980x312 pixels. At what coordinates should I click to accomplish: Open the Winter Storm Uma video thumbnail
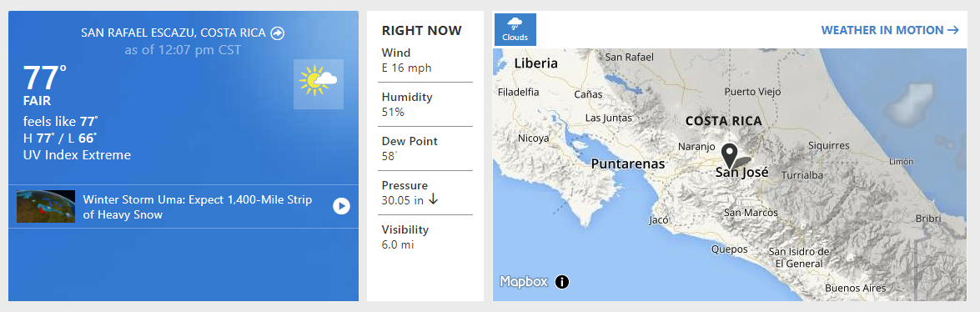[46, 206]
